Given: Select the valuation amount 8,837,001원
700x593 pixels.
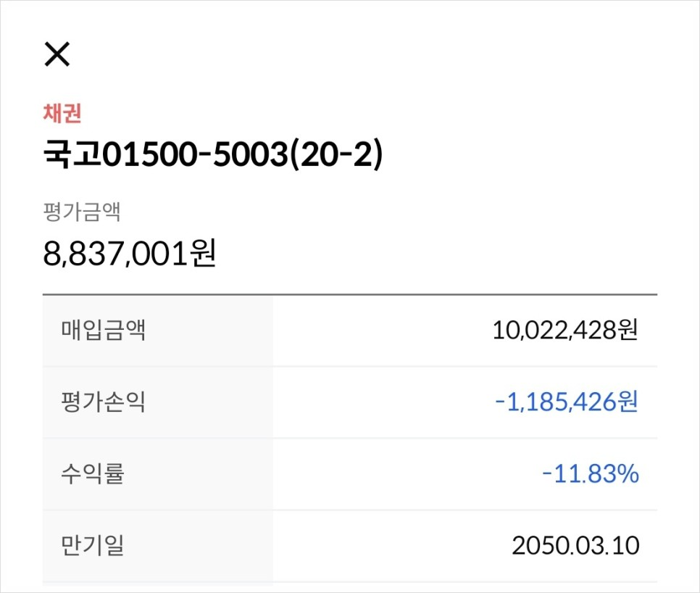Looking at the screenshot, I should coord(130,253).
